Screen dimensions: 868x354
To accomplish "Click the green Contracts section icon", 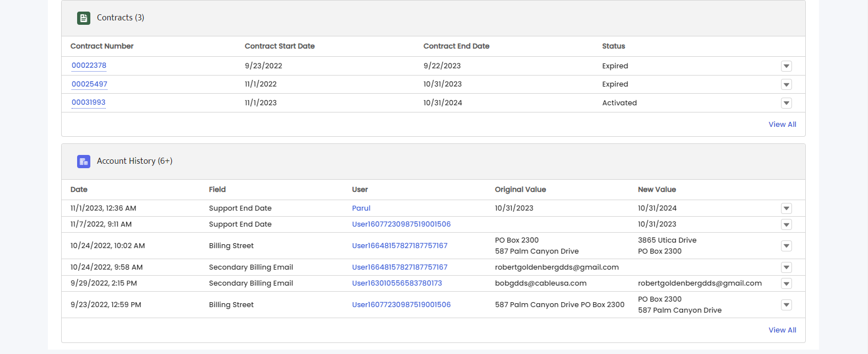I will coord(84,18).
